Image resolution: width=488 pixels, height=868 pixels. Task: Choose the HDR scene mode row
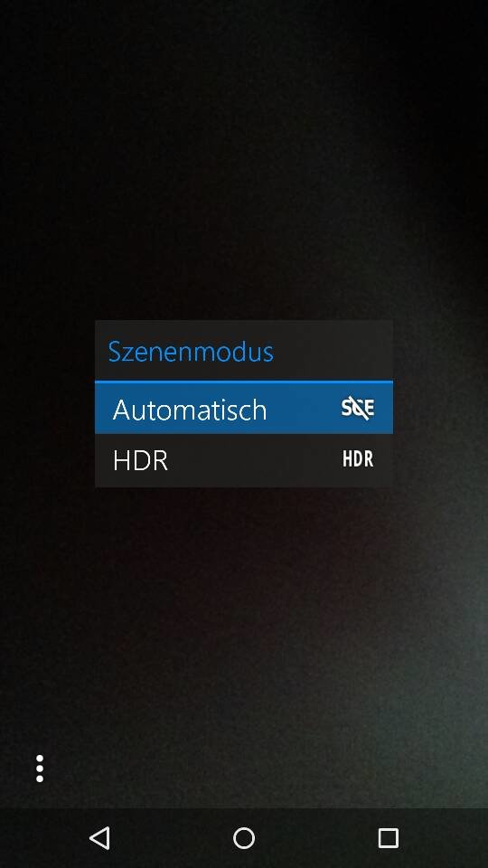tap(244, 460)
